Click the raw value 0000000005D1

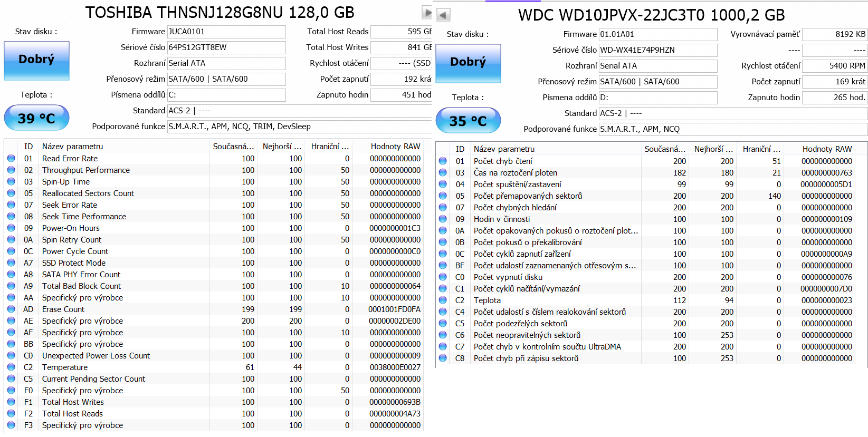(826, 184)
